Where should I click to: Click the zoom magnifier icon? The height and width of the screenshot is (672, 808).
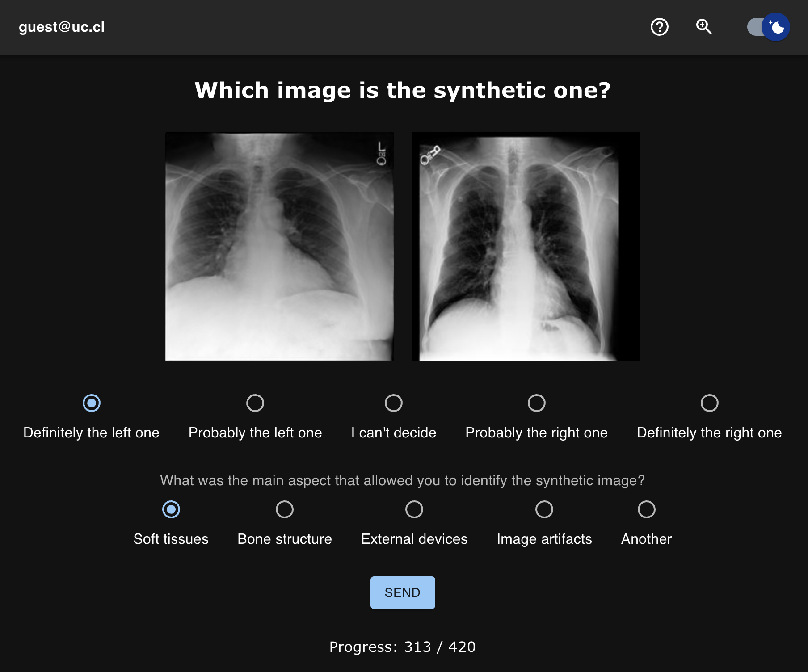(x=704, y=27)
